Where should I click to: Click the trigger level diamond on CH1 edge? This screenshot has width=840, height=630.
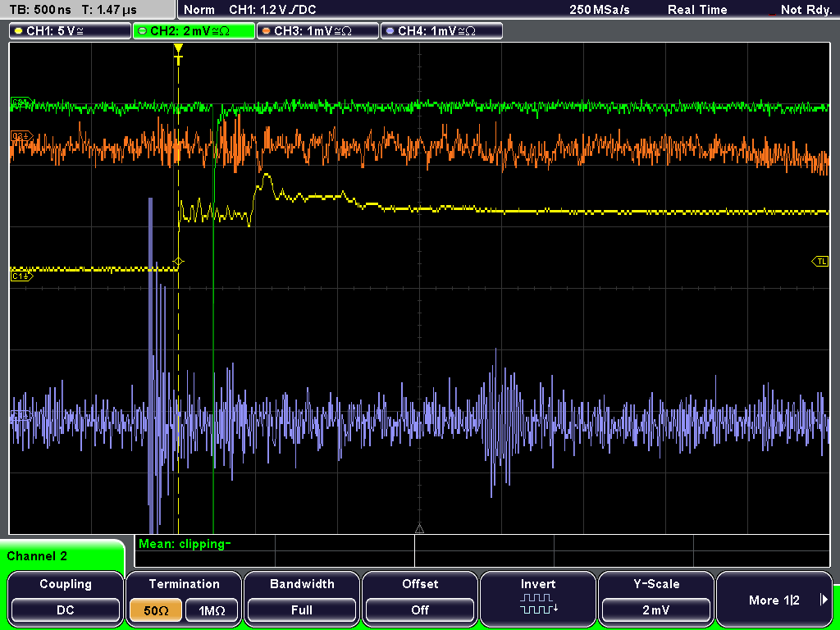178,262
